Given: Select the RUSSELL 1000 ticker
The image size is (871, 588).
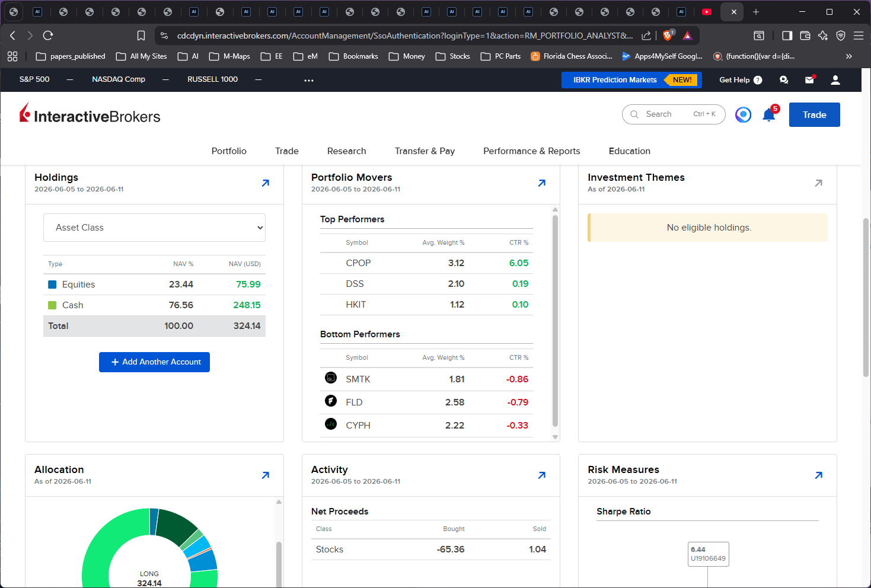Looking at the screenshot, I should pos(212,79).
